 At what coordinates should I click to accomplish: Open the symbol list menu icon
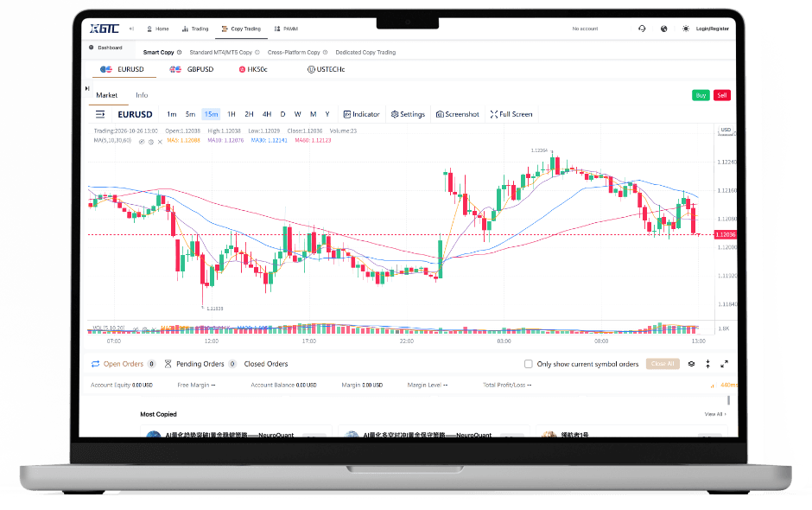pyautogui.click(x=100, y=115)
